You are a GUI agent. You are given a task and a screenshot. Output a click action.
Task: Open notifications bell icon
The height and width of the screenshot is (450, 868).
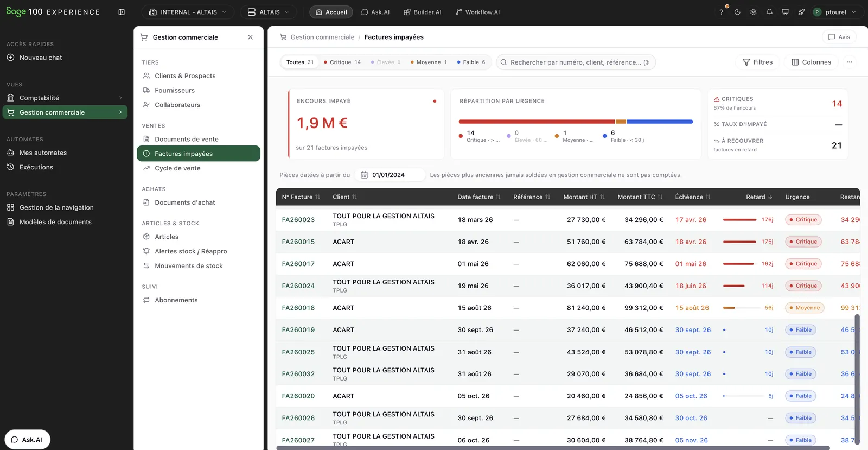(x=769, y=12)
